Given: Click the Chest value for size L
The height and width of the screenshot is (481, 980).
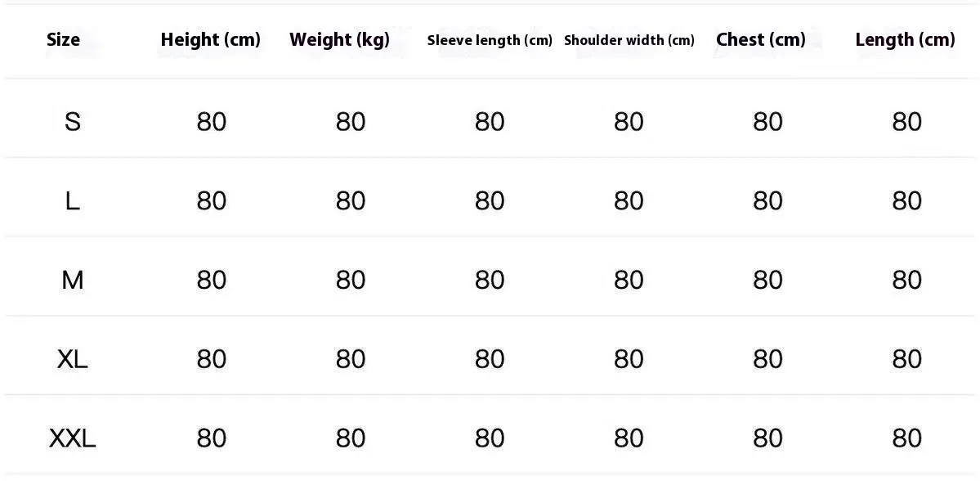Looking at the screenshot, I should pyautogui.click(x=767, y=201).
